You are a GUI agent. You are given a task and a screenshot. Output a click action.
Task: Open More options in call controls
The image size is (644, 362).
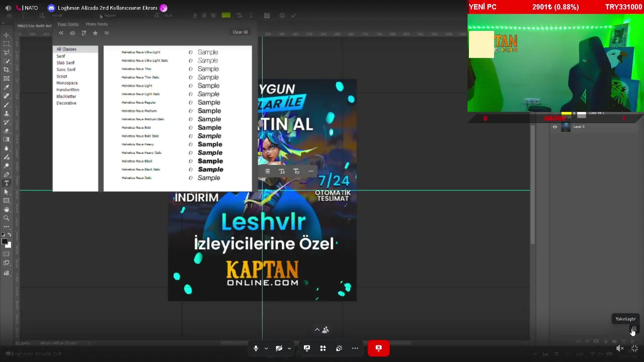(355, 348)
